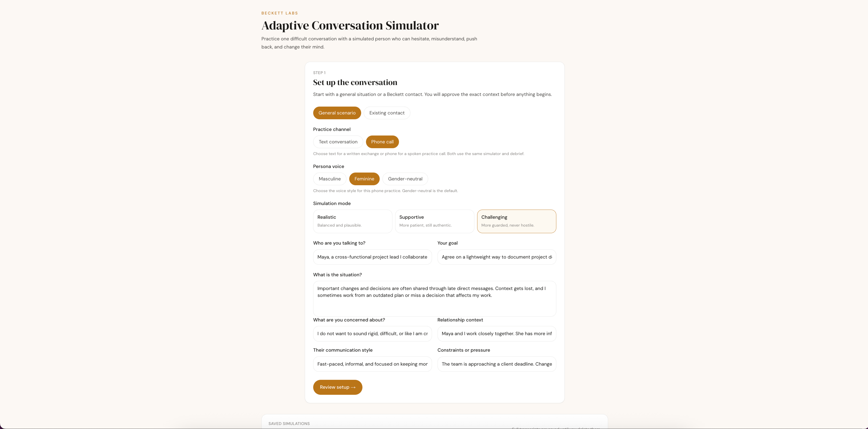The image size is (868, 429).
Task: Select Masculine persona voice
Action: point(329,179)
